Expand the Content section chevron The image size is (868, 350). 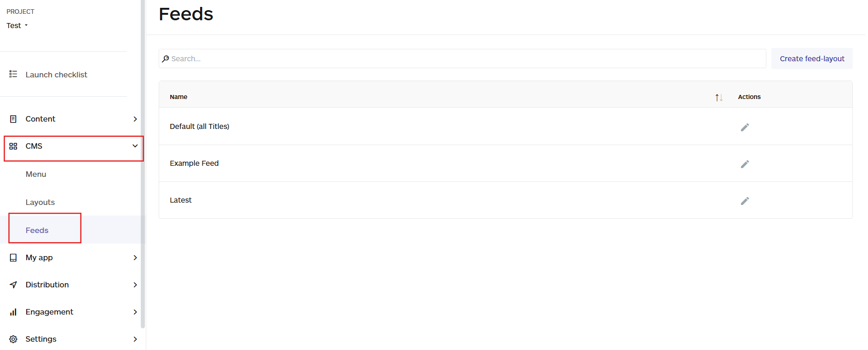click(135, 119)
